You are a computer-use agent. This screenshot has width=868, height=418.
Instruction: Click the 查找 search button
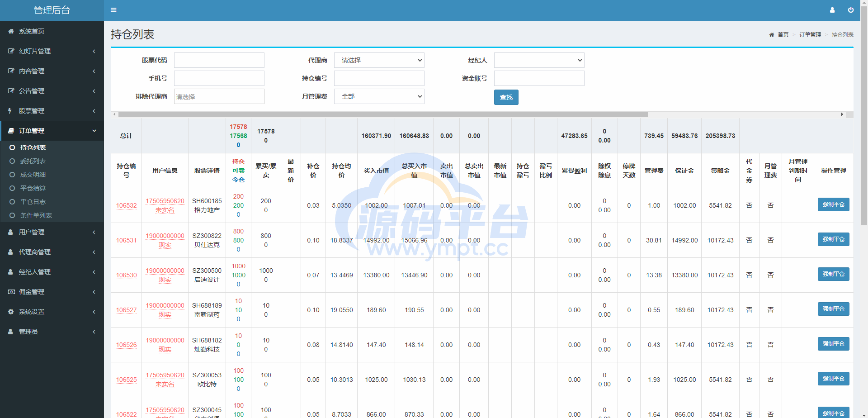click(x=506, y=97)
